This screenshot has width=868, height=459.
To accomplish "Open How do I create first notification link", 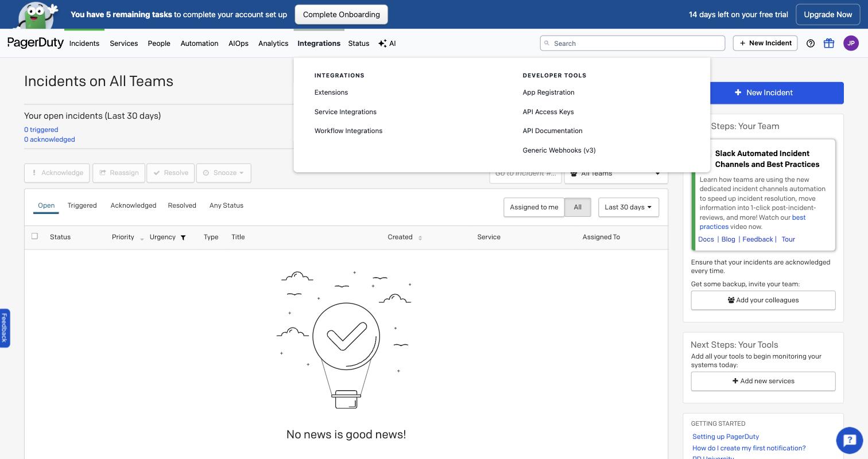I will point(749,448).
